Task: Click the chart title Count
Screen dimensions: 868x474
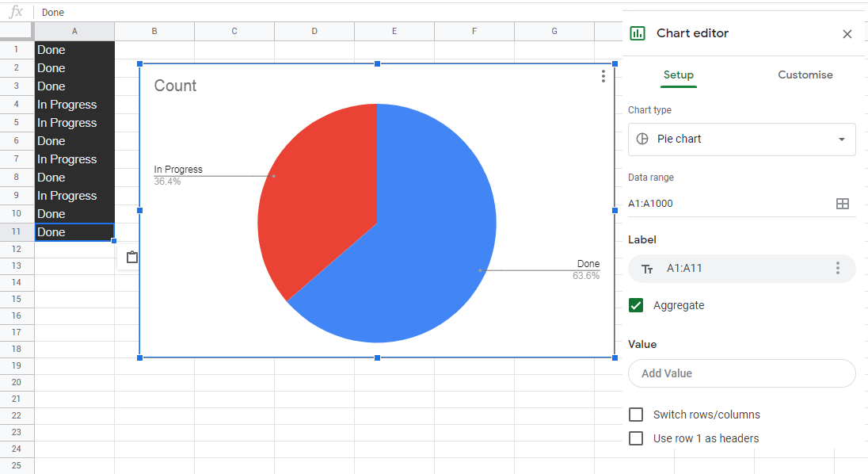Action: tap(175, 86)
